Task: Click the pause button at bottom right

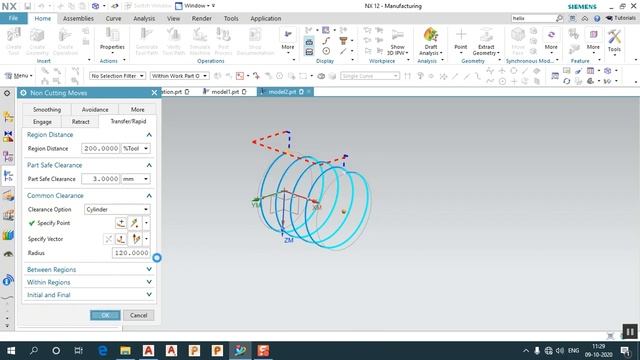Action: [x=630, y=331]
